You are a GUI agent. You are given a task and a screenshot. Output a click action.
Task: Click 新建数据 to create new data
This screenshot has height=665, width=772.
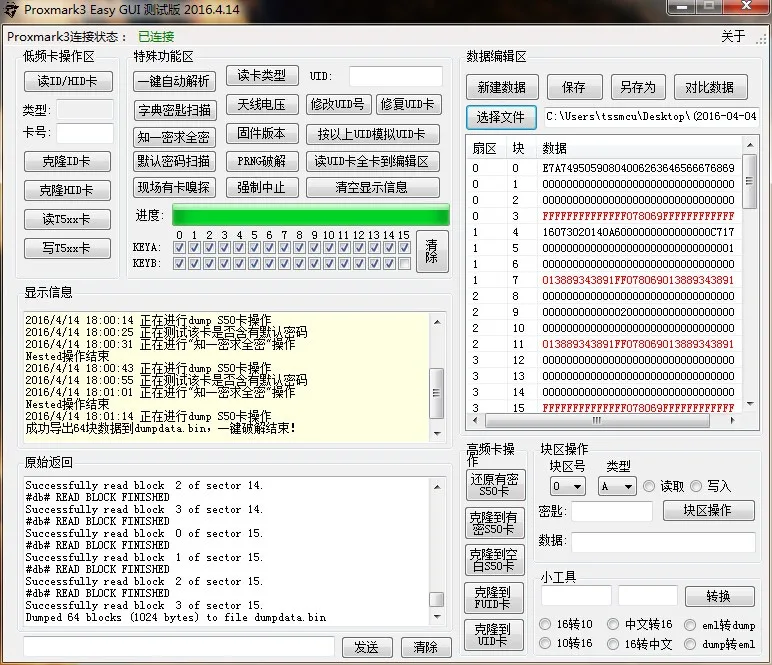[x=502, y=87]
